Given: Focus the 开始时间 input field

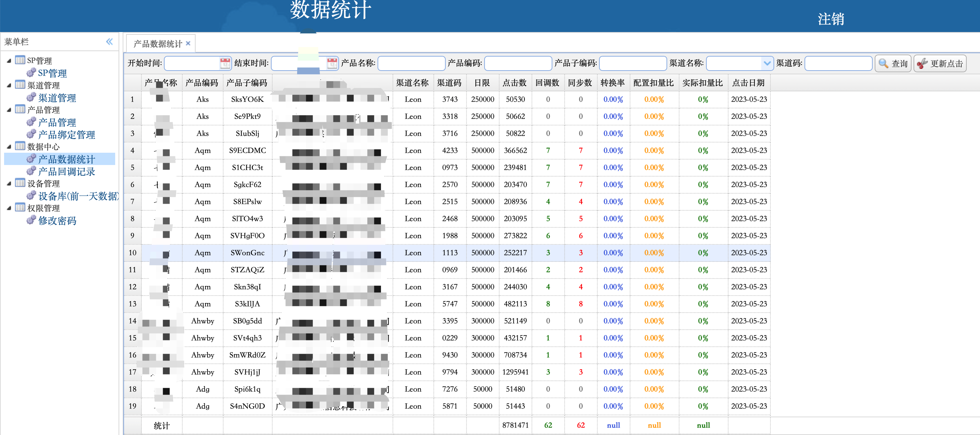Looking at the screenshot, I should pyautogui.click(x=193, y=63).
